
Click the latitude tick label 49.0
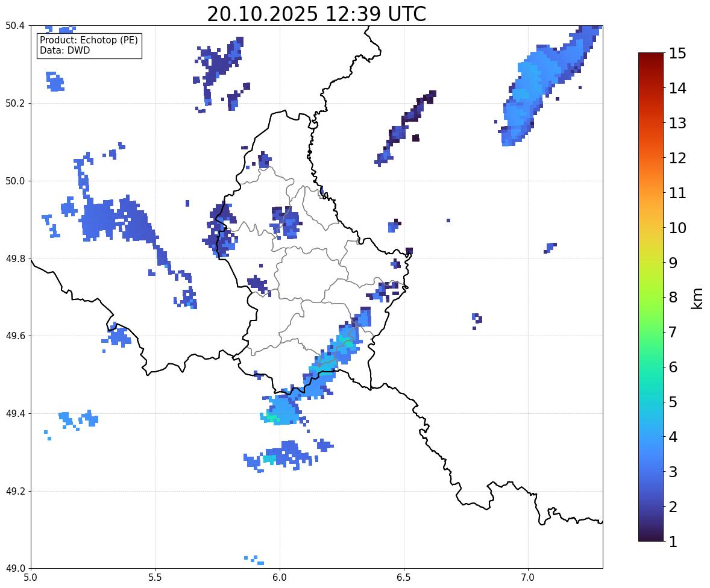pos(15,569)
